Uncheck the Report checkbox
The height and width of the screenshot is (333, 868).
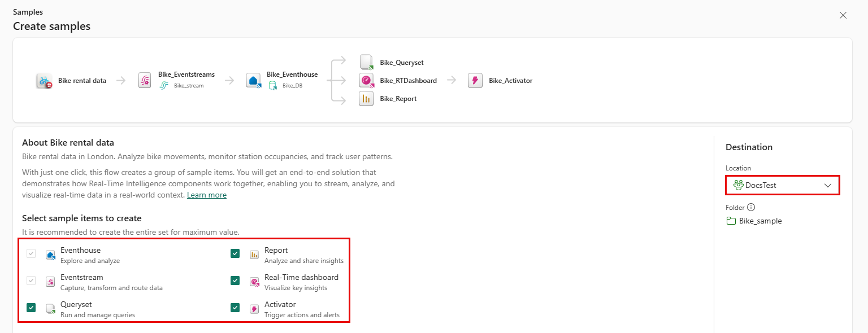tap(235, 254)
